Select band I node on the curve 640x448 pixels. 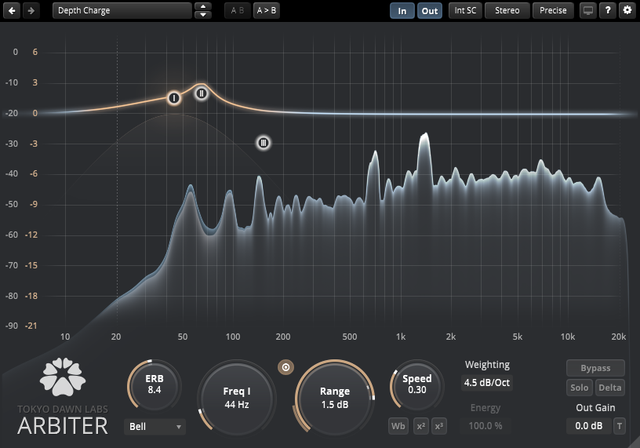(174, 98)
